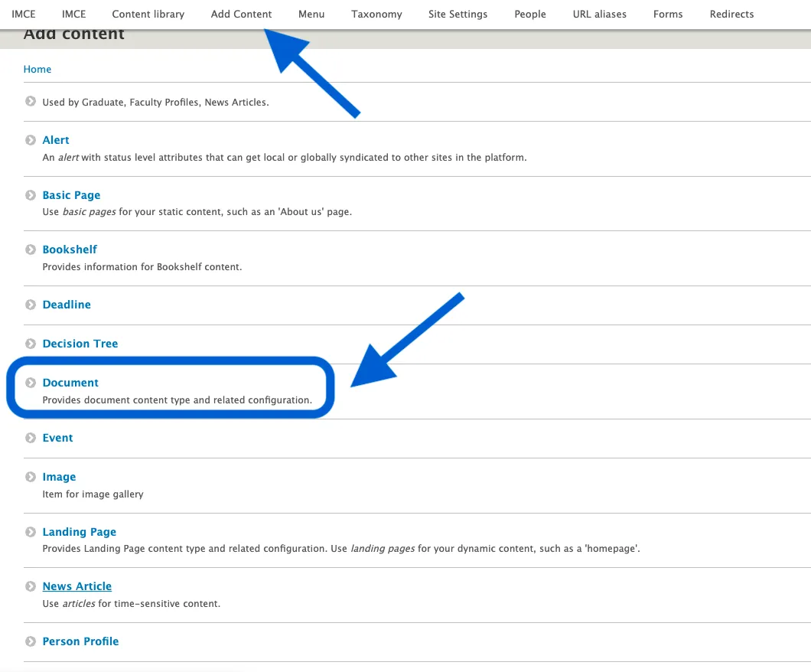The image size is (811, 672).
Task: Click the arrow icon beside Document
Action: [x=31, y=382]
